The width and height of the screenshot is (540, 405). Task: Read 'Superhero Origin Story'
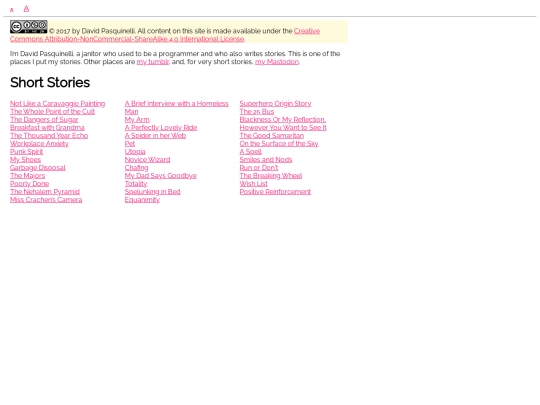276,104
